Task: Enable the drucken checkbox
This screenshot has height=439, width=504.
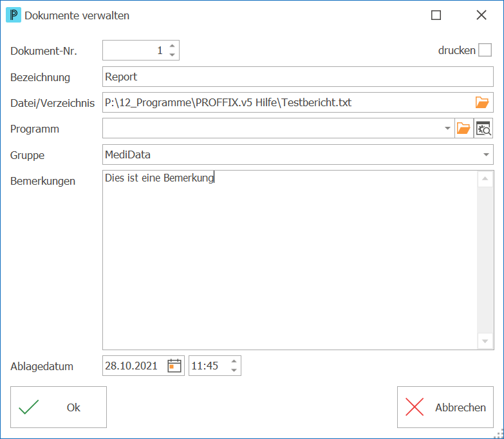Action: coord(485,50)
